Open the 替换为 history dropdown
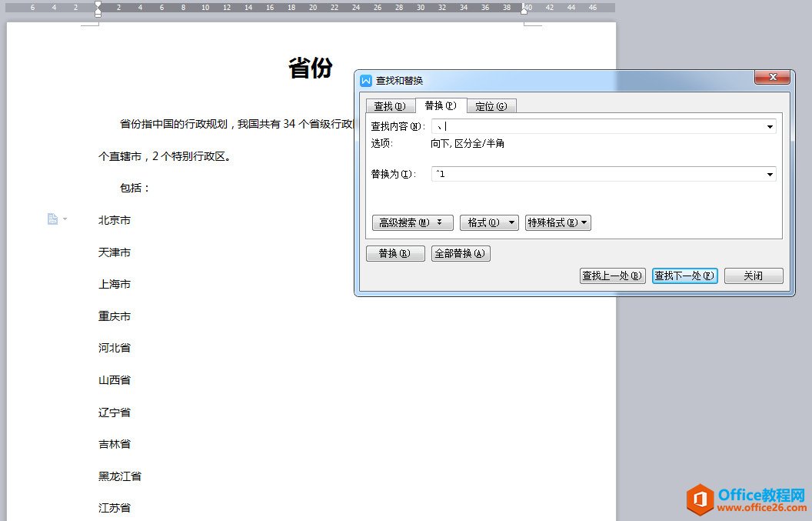The width and height of the screenshot is (812, 521). [770, 174]
